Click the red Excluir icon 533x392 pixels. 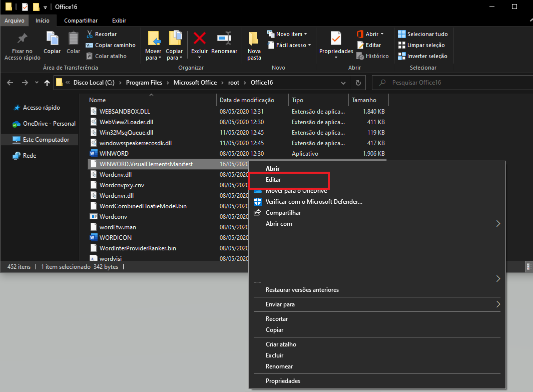click(200, 38)
